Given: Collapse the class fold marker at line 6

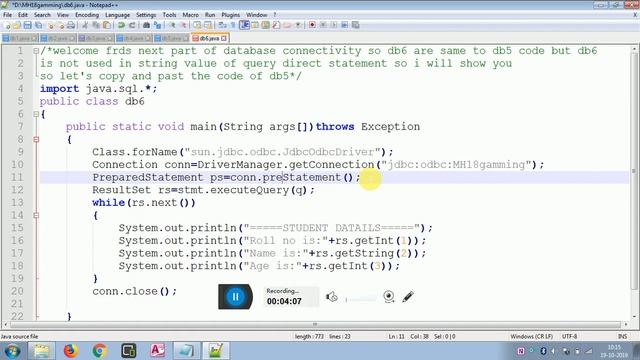Looking at the screenshot, I should click(36, 114).
